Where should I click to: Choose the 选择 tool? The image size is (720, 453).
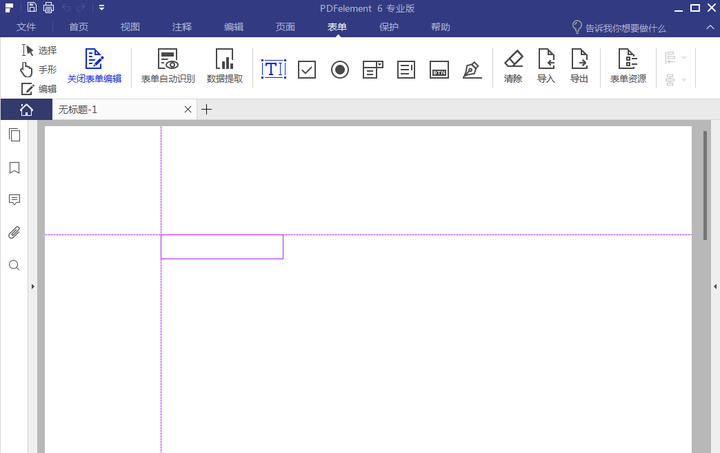point(39,50)
